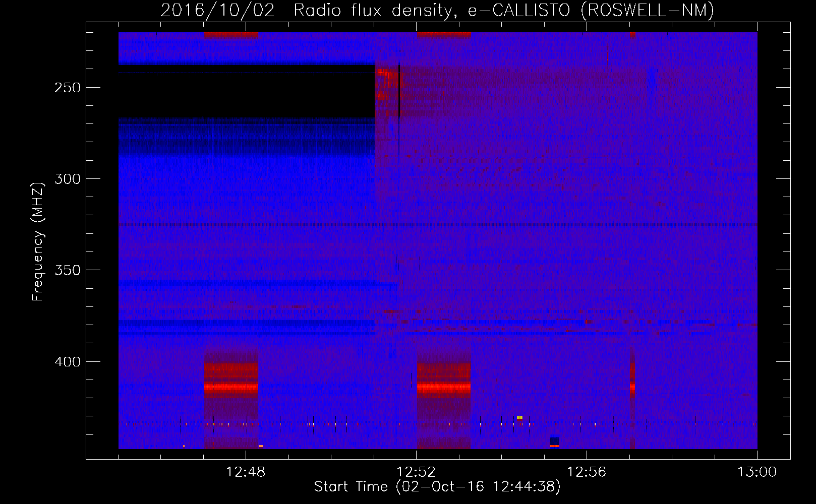Click the '12:48' time tick label
Viewport: 816px width, 504px height.
(x=246, y=472)
